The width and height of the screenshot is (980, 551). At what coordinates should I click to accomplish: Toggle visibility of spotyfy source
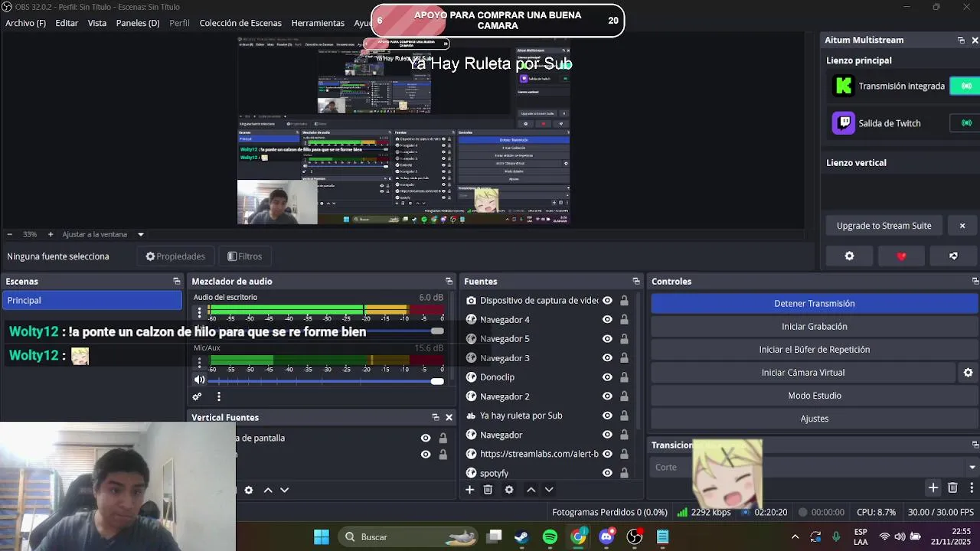pyautogui.click(x=607, y=473)
